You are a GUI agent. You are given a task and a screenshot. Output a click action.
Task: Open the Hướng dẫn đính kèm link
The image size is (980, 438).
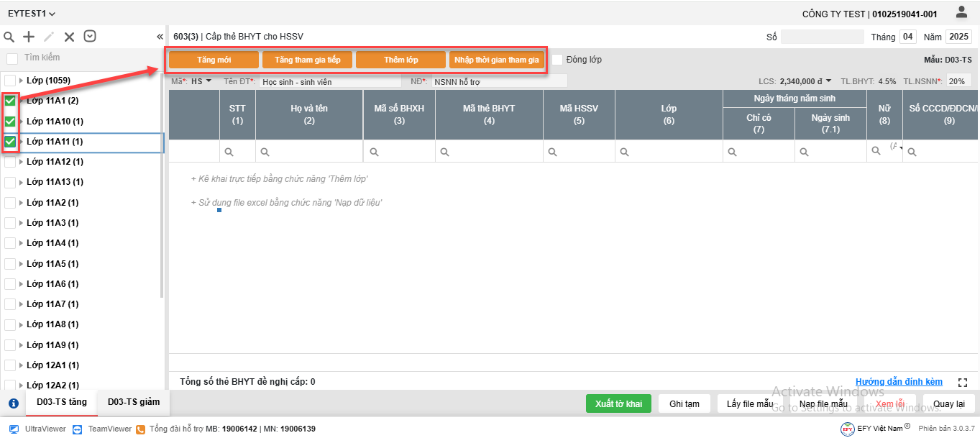tap(899, 382)
